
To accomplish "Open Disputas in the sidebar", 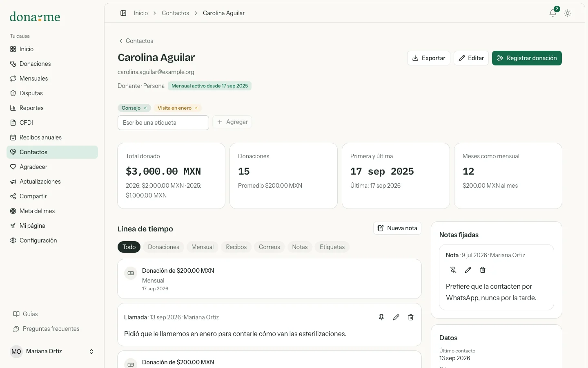I will [x=52, y=93].
